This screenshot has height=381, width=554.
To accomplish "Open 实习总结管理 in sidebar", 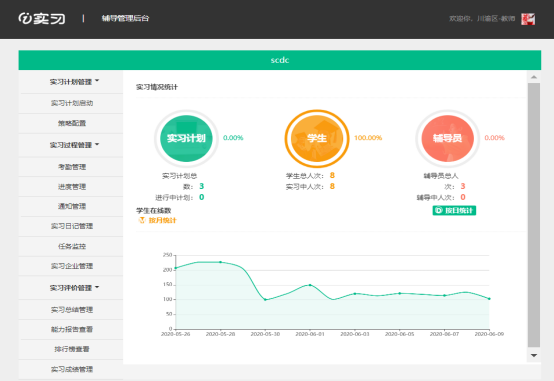I will pyautogui.click(x=71, y=310).
